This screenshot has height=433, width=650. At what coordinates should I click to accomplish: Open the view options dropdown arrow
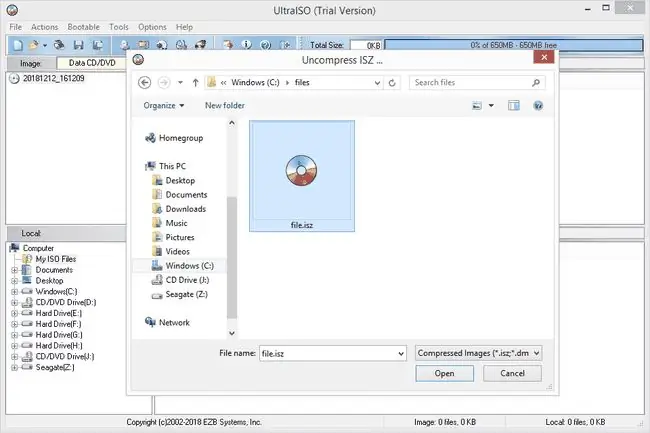tap(491, 106)
